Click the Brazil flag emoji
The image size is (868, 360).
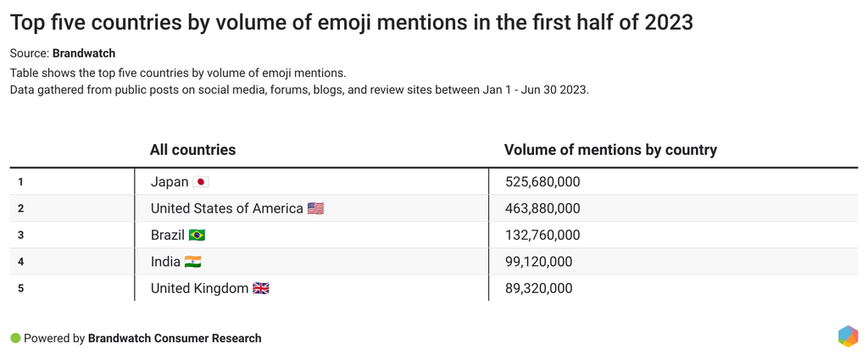tap(197, 235)
